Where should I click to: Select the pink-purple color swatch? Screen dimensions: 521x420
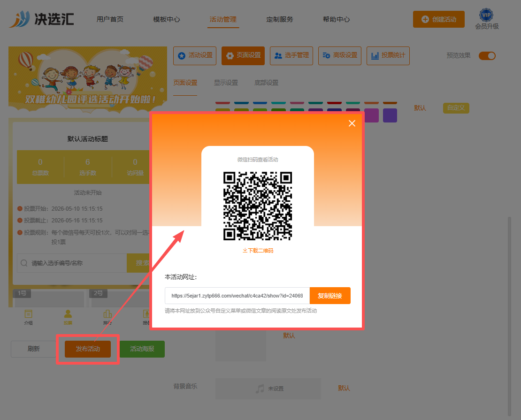tap(371, 115)
